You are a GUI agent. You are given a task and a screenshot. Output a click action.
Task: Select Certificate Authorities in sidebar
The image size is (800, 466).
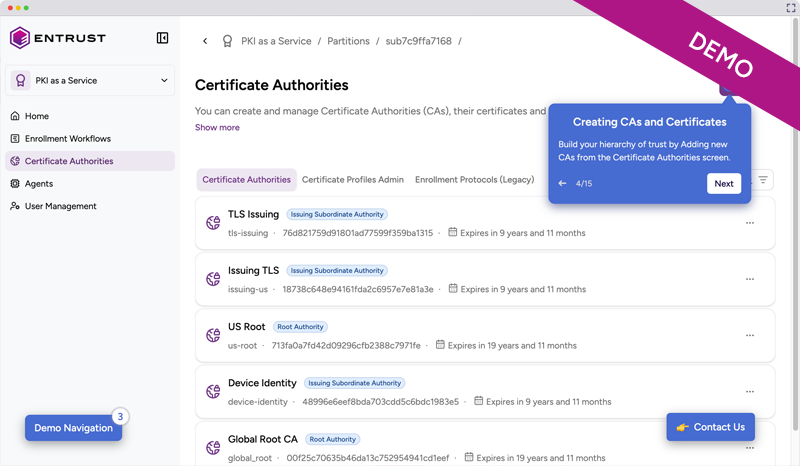click(90, 161)
